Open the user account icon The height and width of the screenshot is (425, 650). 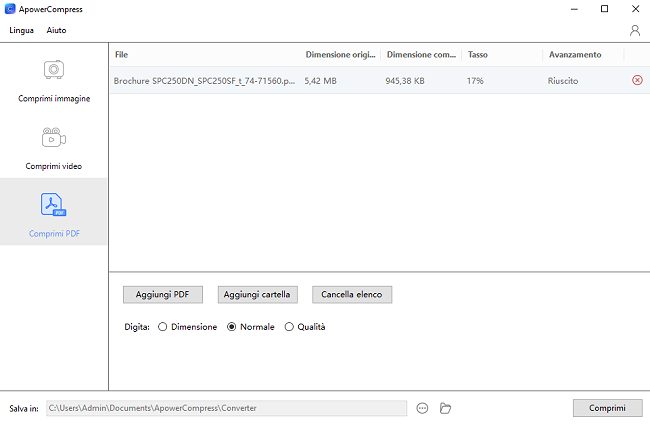tap(635, 30)
